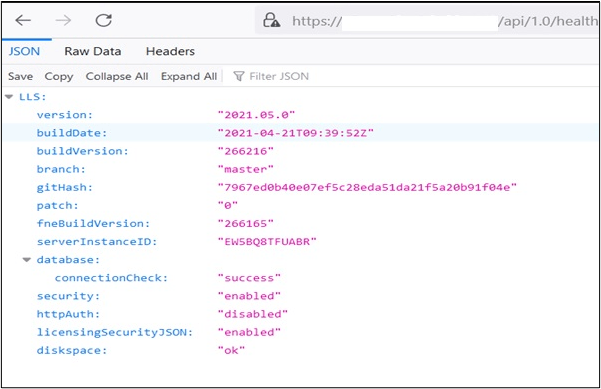Select the version key
This screenshot has width=601, height=389.
click(x=65, y=115)
